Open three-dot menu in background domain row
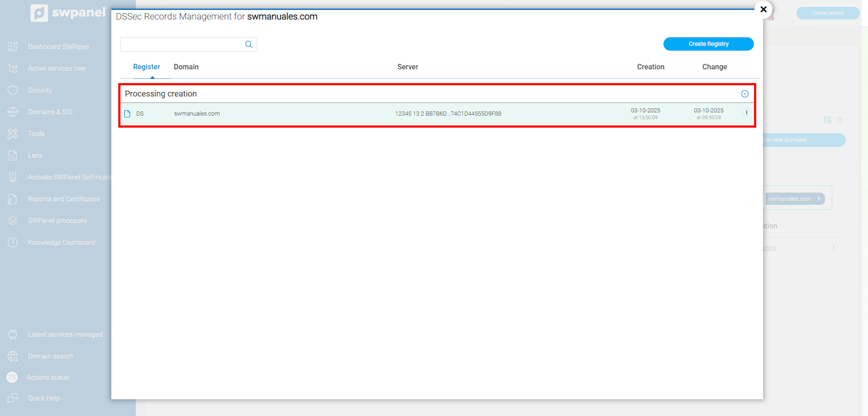Screen dimensions: 868x416 833,248
